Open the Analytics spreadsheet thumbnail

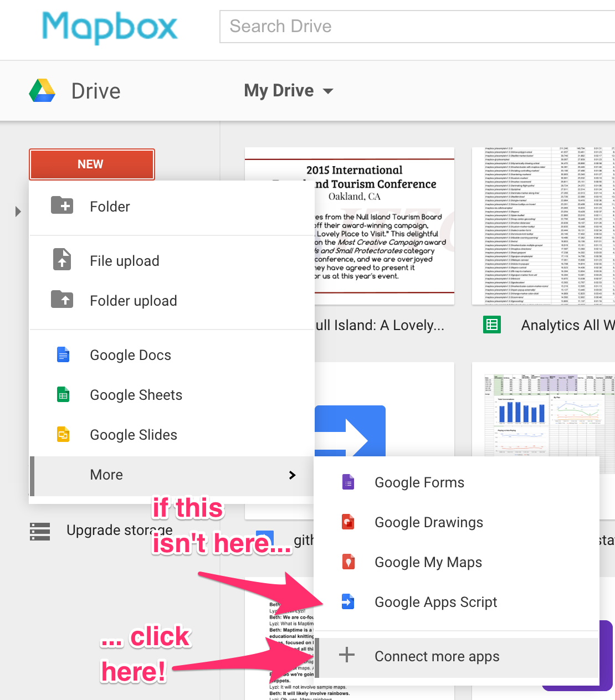(544, 226)
